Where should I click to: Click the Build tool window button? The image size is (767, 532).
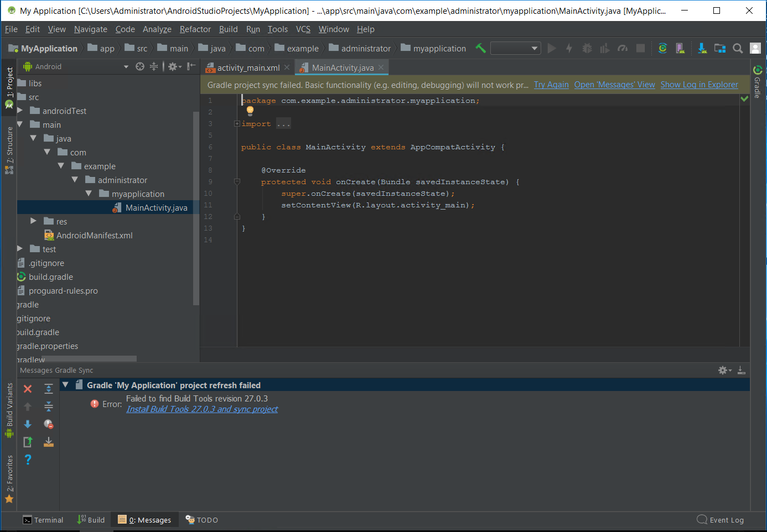pyautogui.click(x=91, y=520)
